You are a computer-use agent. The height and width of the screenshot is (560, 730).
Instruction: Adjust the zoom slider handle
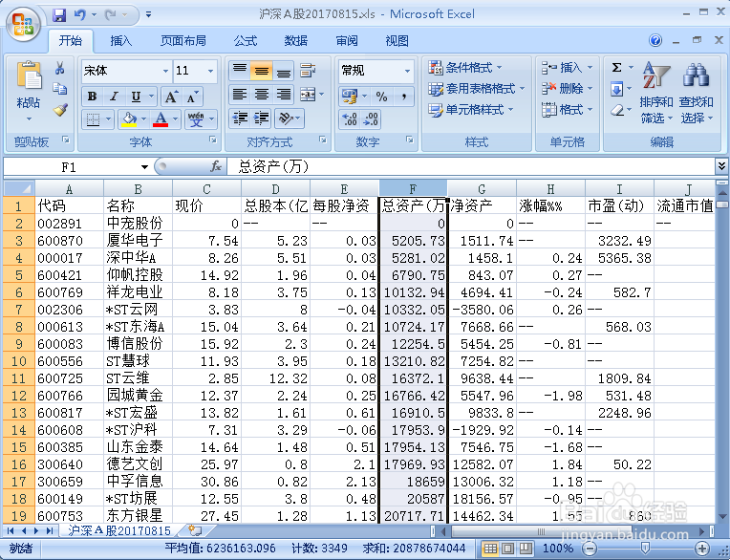645,548
